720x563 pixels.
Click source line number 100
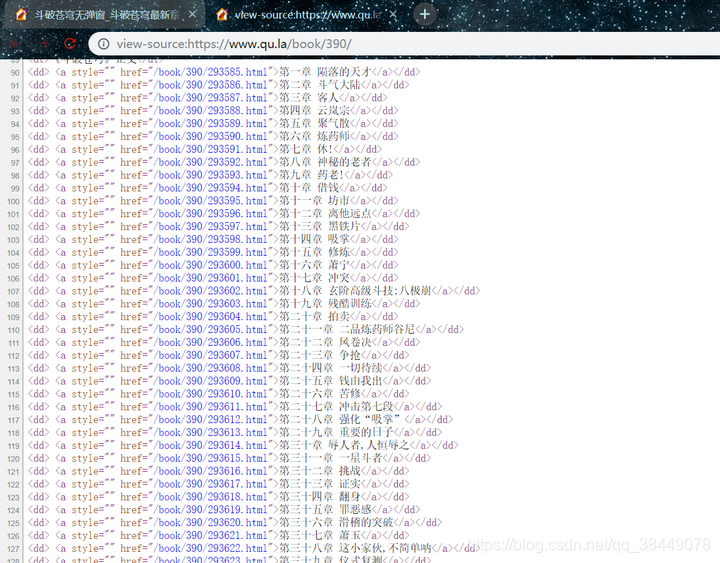[13, 202]
